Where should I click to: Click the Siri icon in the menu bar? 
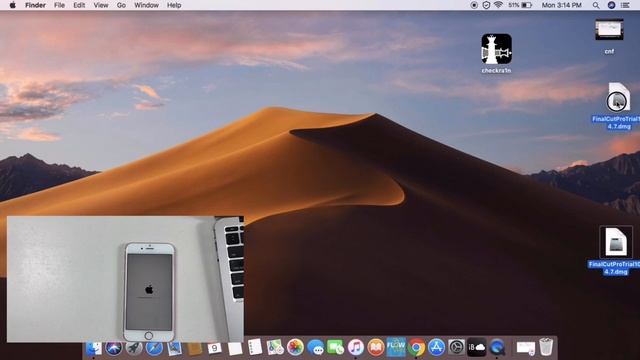click(x=611, y=5)
